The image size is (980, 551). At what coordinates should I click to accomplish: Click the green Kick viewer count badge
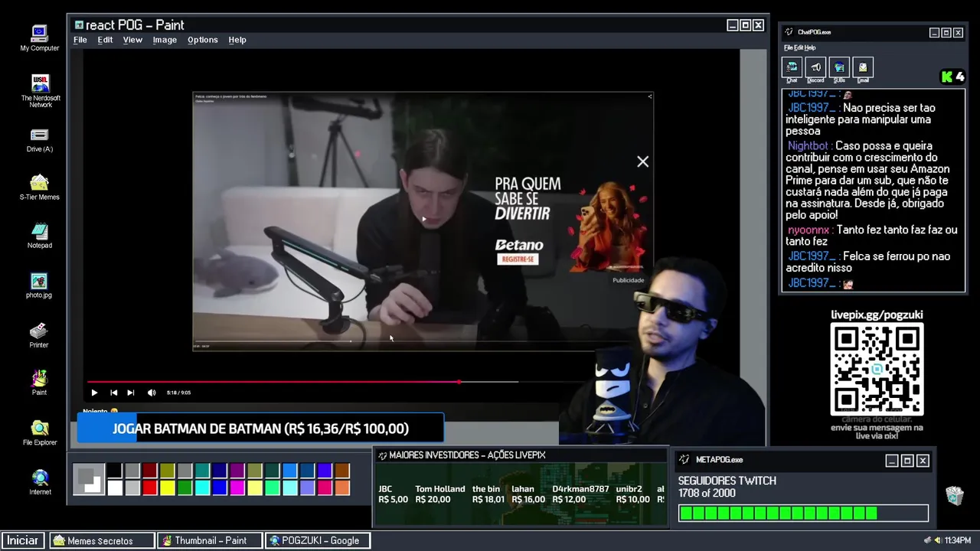tap(953, 77)
